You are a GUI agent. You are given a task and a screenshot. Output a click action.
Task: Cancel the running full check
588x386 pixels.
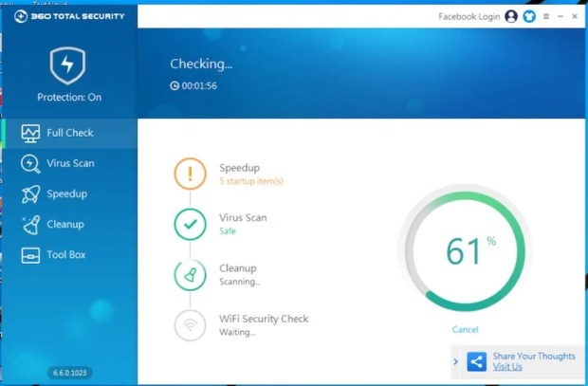tap(465, 329)
